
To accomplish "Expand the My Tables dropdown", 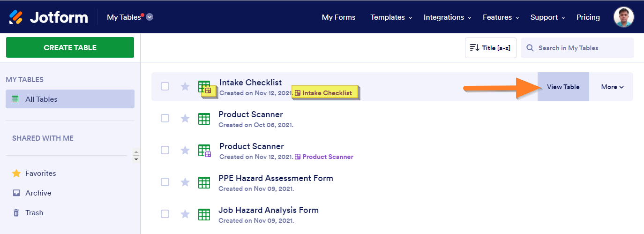I will tap(150, 17).
